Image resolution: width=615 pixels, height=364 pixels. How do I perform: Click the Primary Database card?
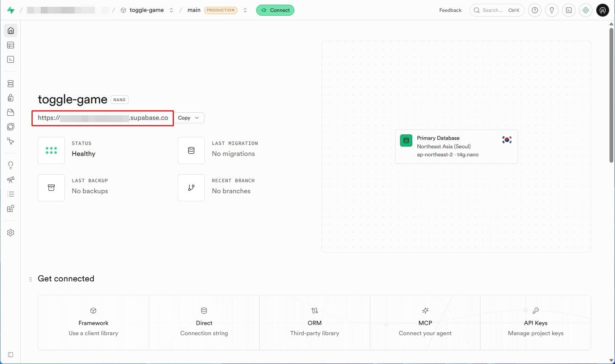coord(456,146)
